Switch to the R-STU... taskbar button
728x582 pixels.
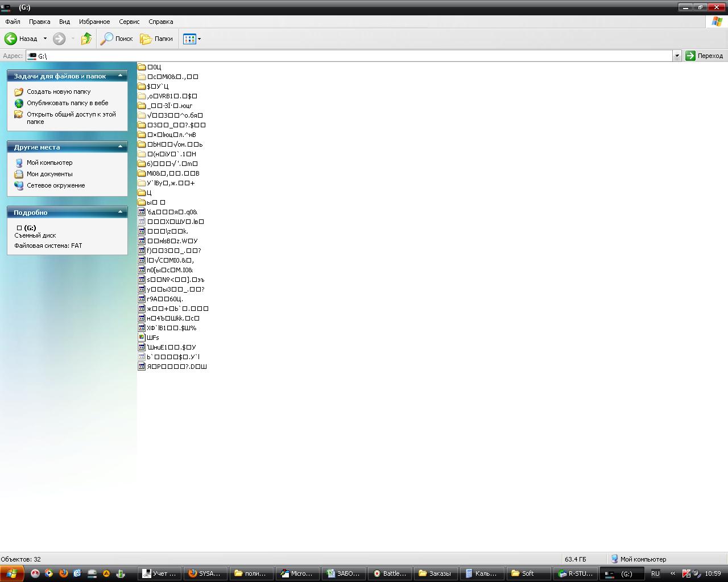pyautogui.click(x=576, y=573)
